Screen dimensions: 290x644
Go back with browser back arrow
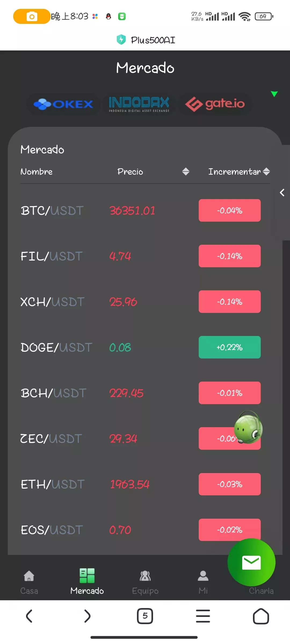[29, 616]
